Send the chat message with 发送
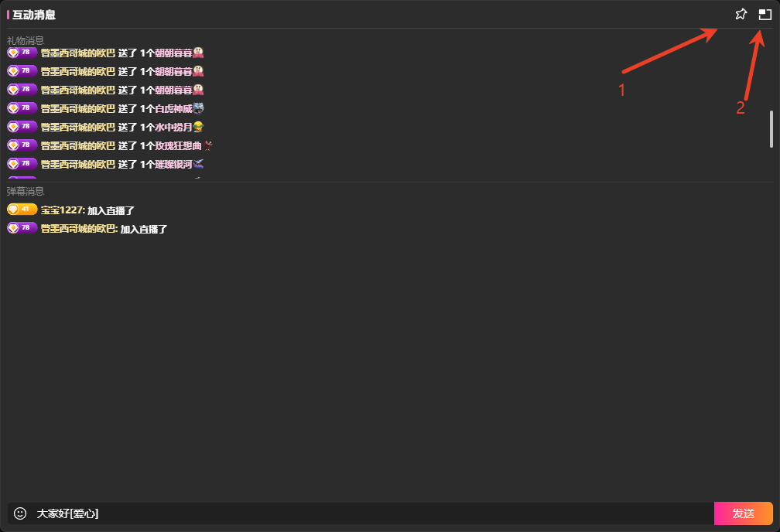 [x=743, y=513]
